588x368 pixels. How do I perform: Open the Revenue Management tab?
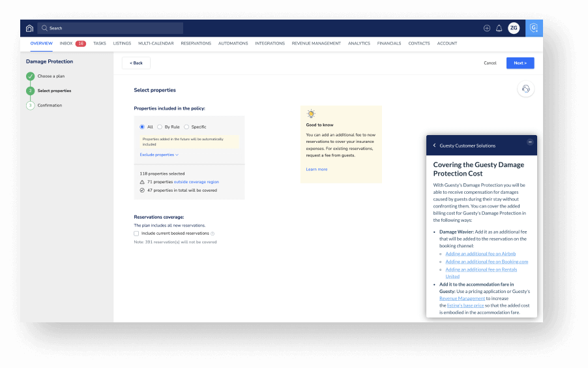(316, 44)
